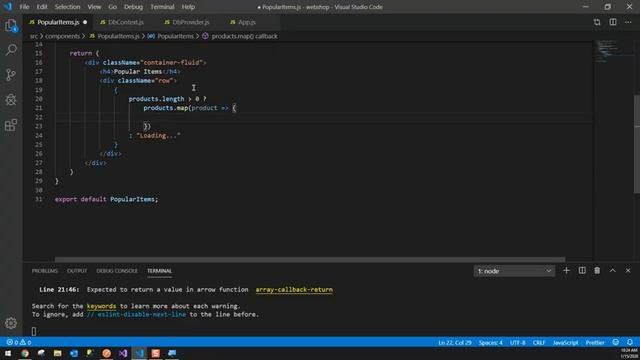Open the Extensions view

pos(11,124)
